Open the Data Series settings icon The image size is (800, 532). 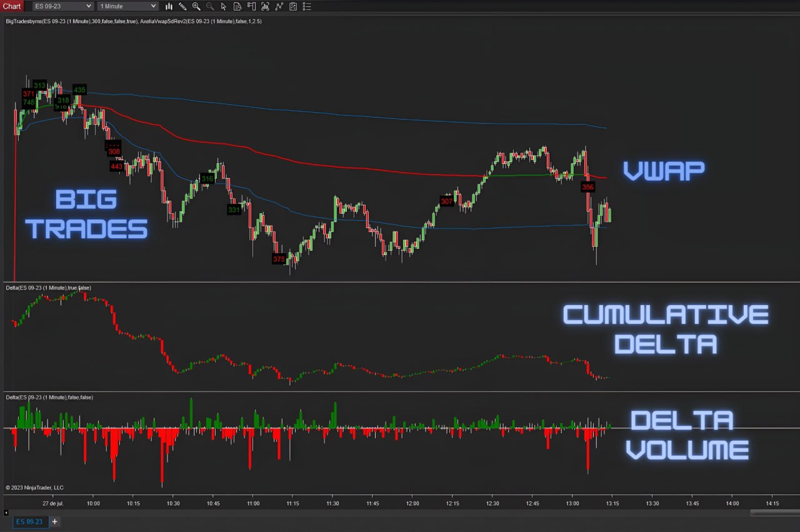pyautogui.click(x=237, y=6)
